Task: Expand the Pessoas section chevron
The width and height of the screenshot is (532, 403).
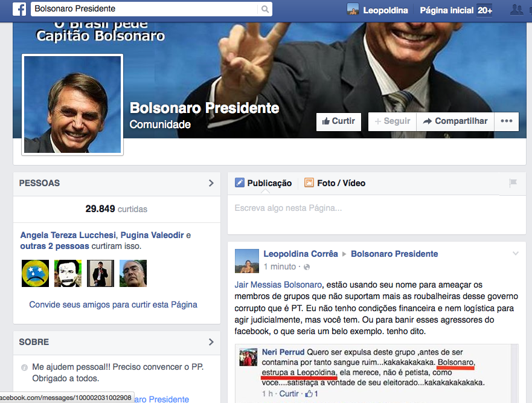Action: pyautogui.click(x=211, y=183)
